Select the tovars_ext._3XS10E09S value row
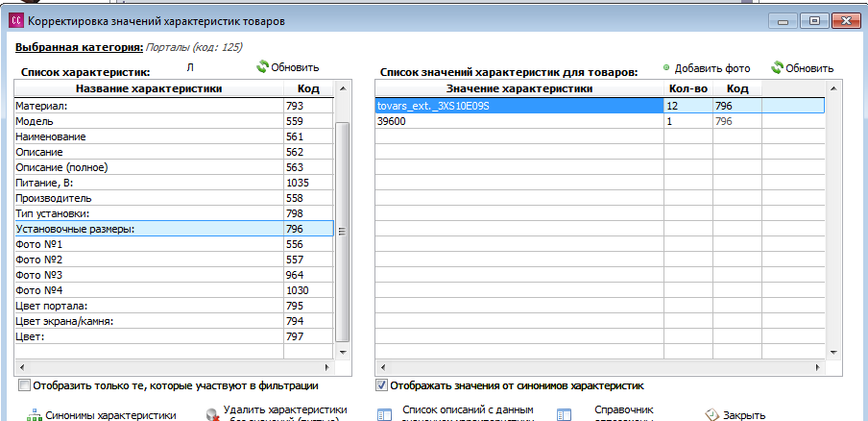This screenshot has height=421, width=868. (x=599, y=106)
